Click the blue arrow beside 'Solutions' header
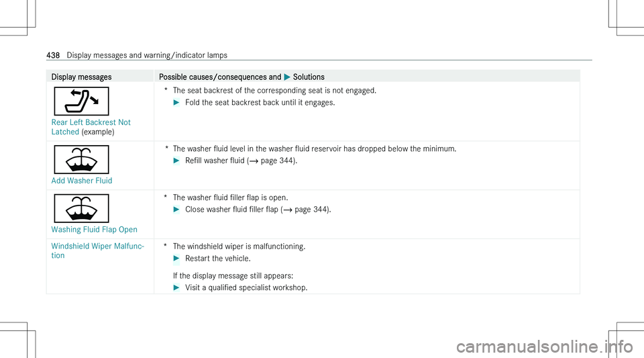The height and width of the screenshot is (358, 644). 287,77
